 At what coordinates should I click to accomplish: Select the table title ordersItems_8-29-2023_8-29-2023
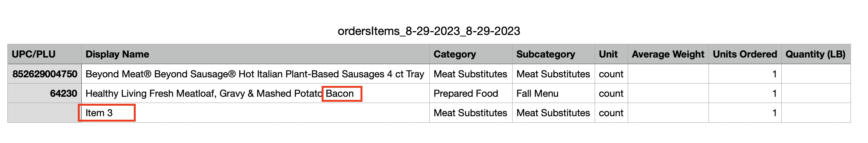(429, 31)
